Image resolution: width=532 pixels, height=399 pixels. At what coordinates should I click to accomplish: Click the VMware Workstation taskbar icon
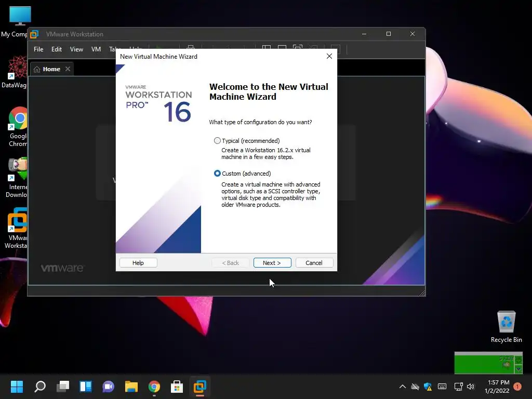tap(200, 387)
